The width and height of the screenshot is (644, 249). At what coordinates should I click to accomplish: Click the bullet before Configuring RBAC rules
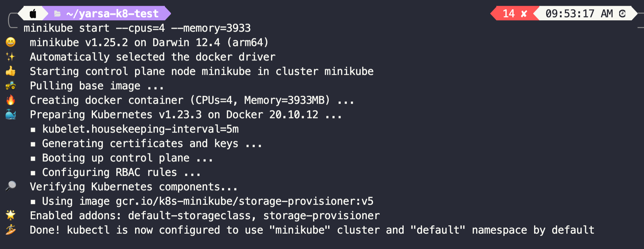click(x=33, y=173)
